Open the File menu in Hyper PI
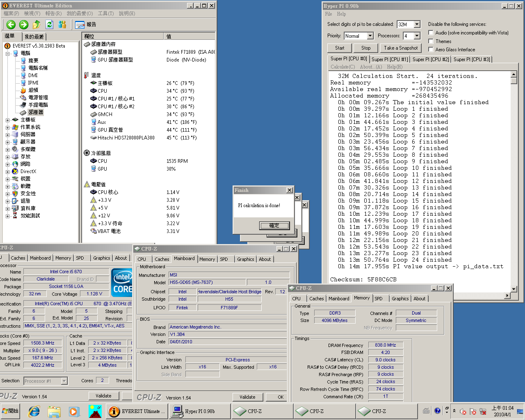The image size is (525, 420). [329, 14]
